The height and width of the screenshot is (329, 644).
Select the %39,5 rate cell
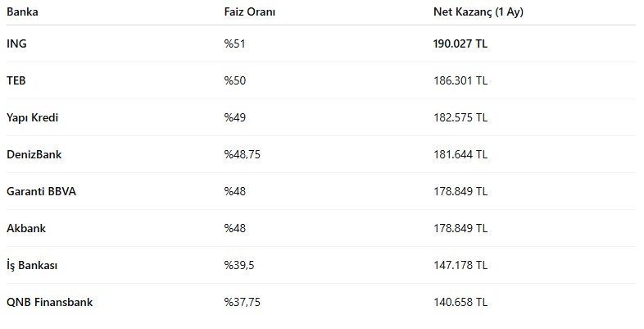(239, 265)
